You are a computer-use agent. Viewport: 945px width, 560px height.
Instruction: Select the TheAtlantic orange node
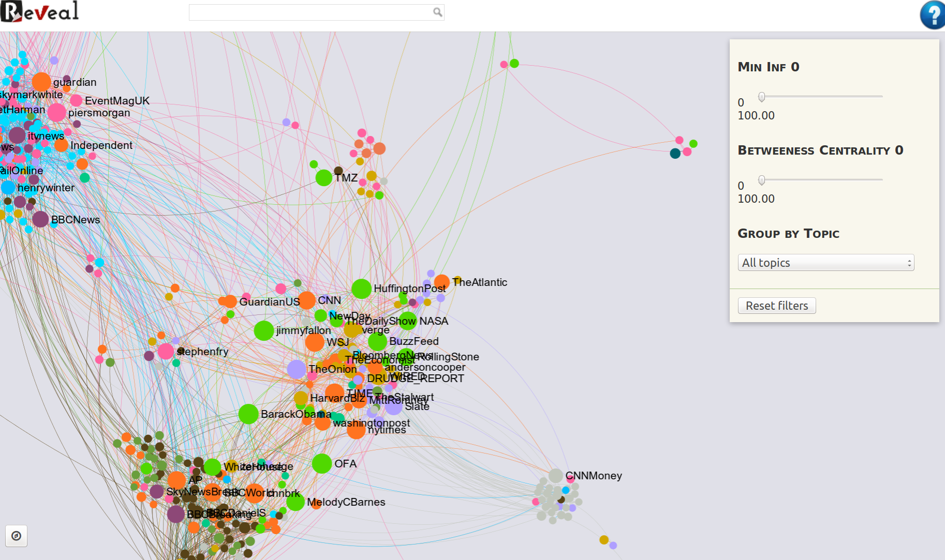click(x=441, y=282)
